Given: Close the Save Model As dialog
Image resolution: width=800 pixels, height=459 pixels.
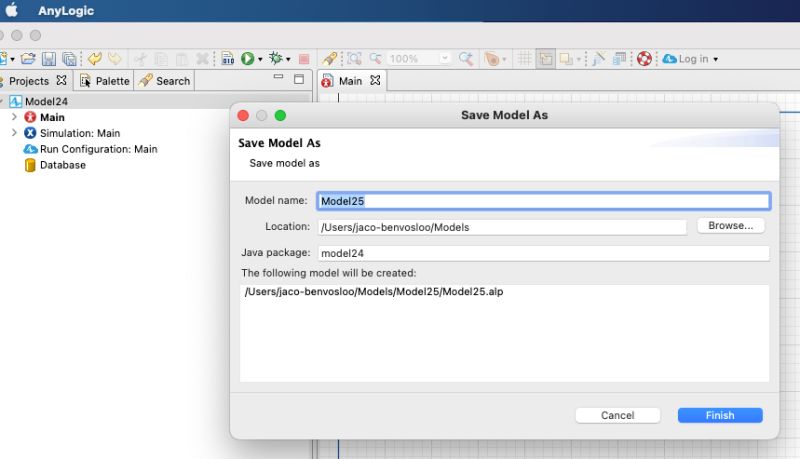Looking at the screenshot, I should tap(243, 115).
